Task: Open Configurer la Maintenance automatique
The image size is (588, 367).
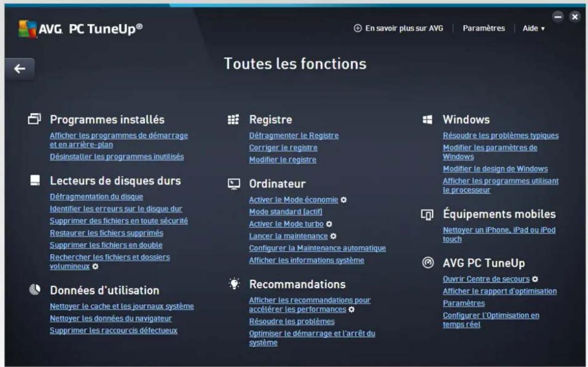Action: 318,248
